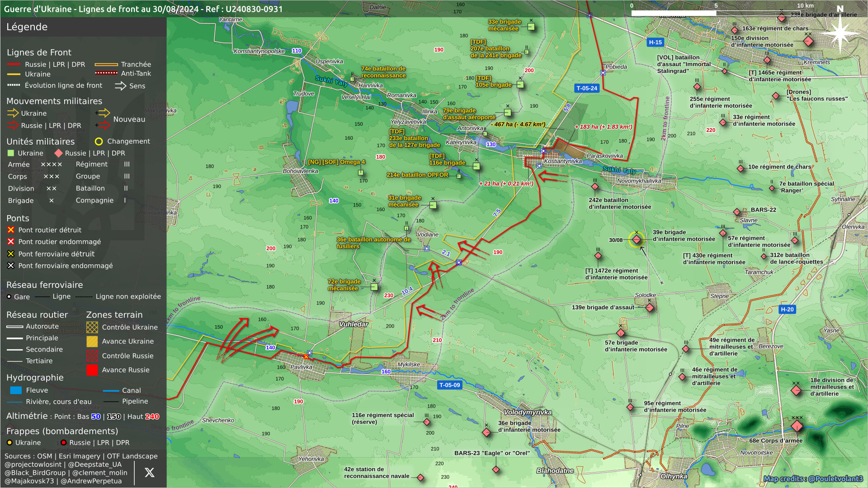
Task: Click the 72e brigade mécanisée square marker
Action: coord(374,286)
